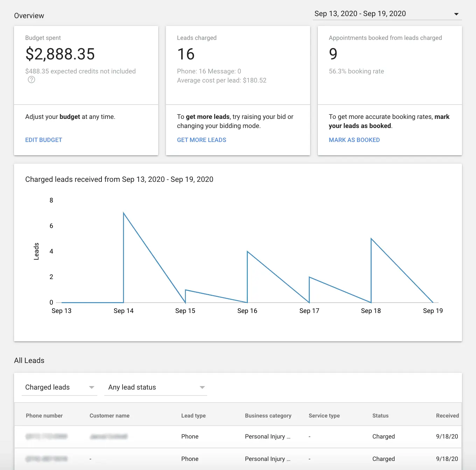This screenshot has width=476, height=470.
Task: Click the GET MORE LEADS link
Action: pos(202,140)
